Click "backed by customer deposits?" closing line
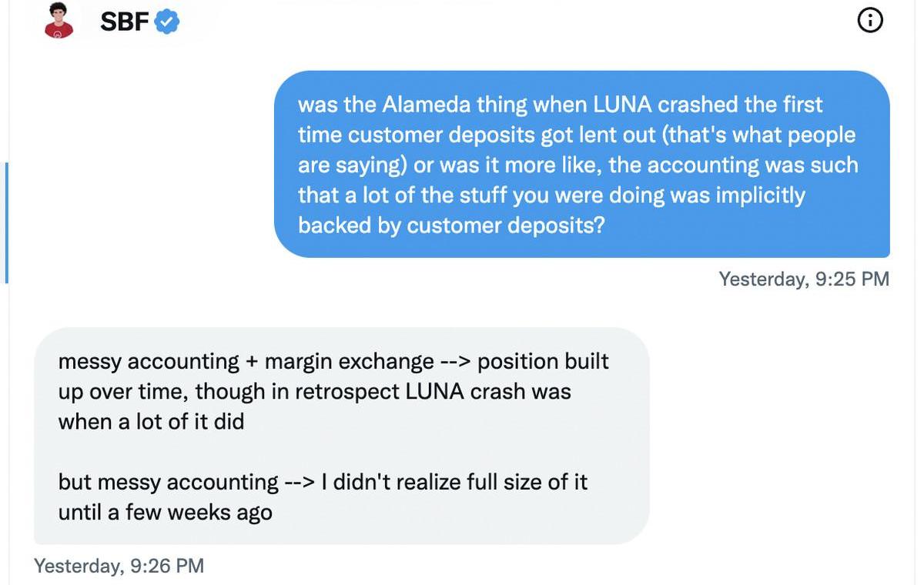Image resolution: width=924 pixels, height=585 pixels. click(452, 225)
